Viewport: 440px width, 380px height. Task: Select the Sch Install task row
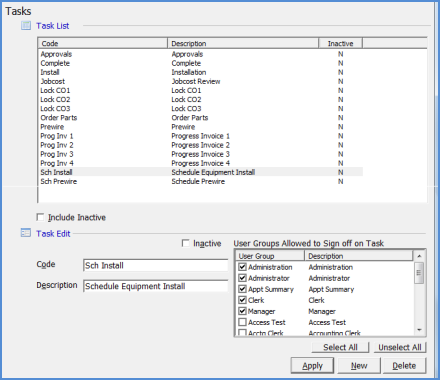pyautogui.click(x=201, y=172)
